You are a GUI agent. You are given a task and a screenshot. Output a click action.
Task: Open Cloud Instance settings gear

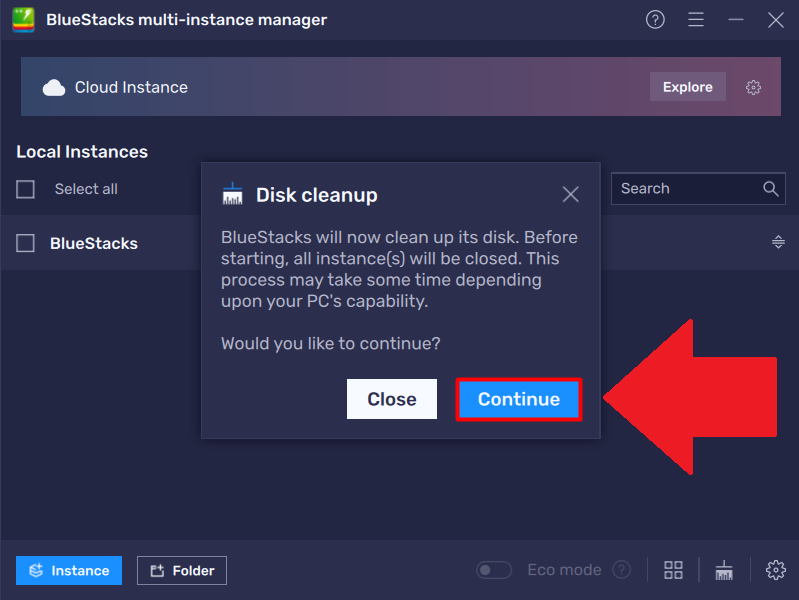tap(753, 87)
